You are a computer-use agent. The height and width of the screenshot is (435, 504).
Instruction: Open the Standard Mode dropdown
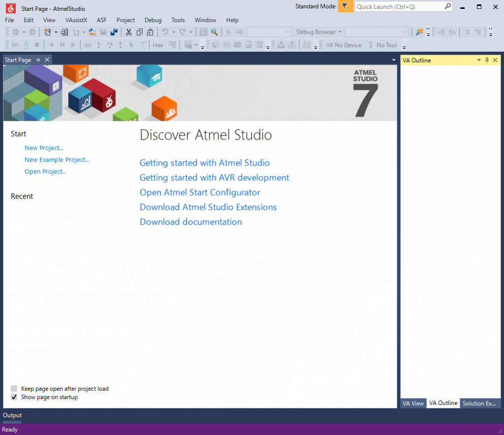345,7
